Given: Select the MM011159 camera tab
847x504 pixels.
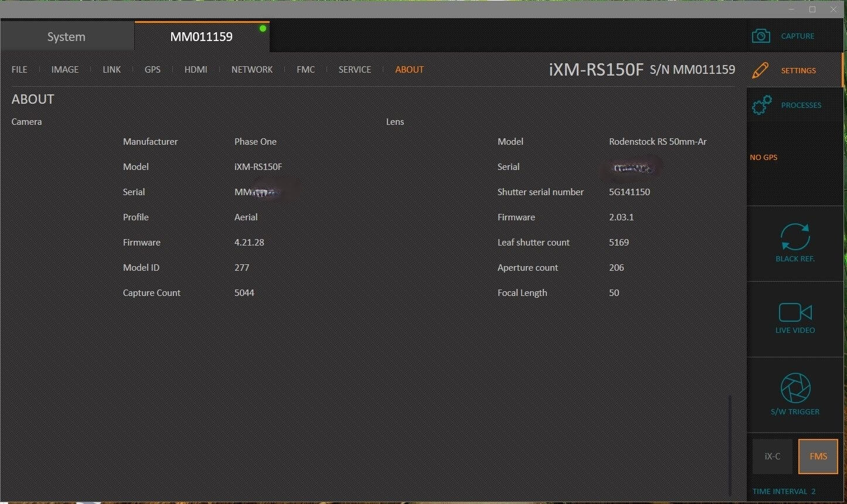Looking at the screenshot, I should point(202,36).
